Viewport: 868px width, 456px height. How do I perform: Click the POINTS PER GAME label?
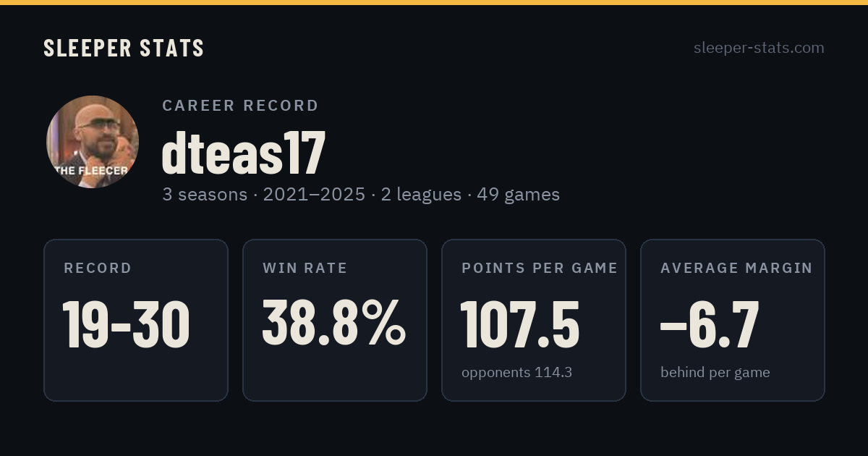point(540,269)
